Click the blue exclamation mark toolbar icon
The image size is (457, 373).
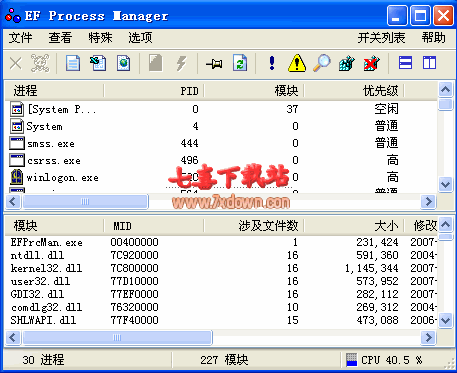272,63
